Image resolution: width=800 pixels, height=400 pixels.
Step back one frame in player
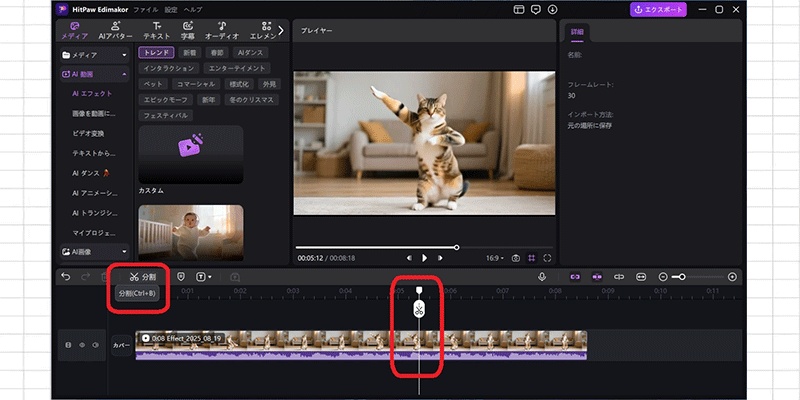pos(409,258)
